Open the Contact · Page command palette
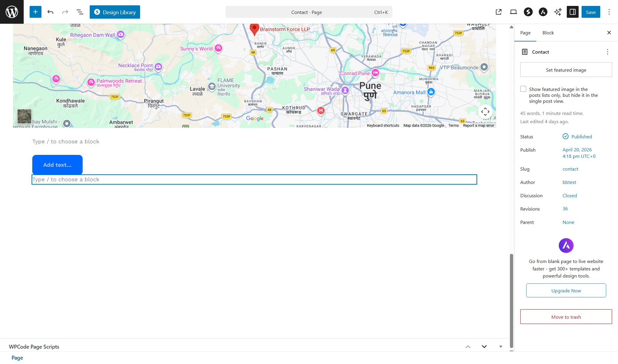Screen dimensions: 618x364 tap(309, 12)
